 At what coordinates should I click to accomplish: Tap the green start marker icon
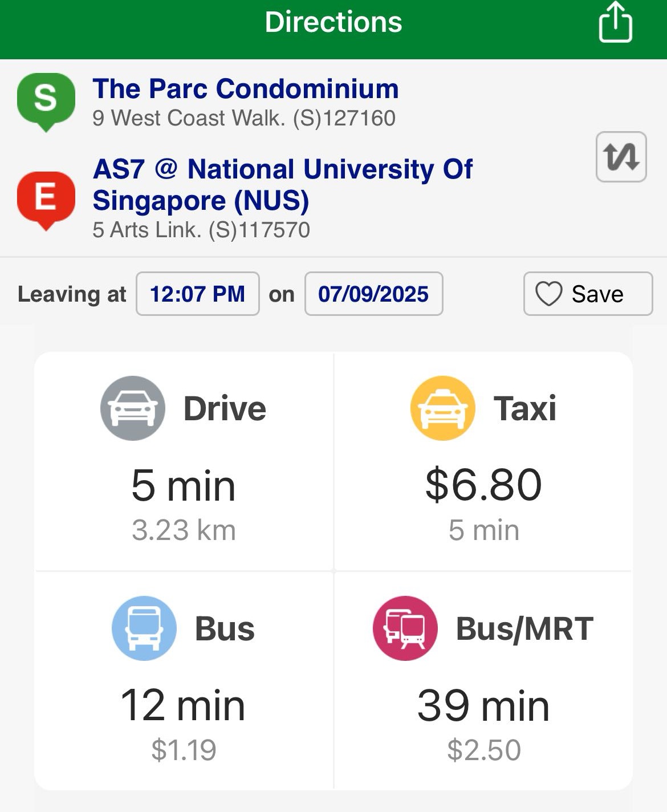click(46, 100)
